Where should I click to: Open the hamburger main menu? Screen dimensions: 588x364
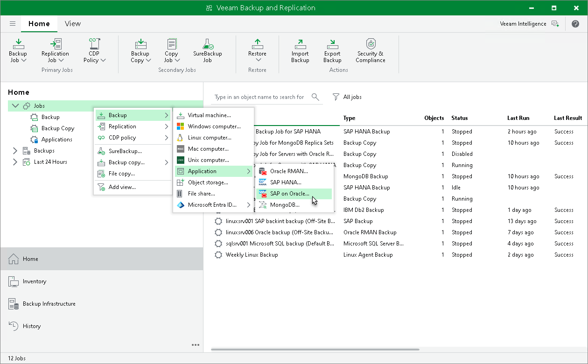tap(13, 23)
